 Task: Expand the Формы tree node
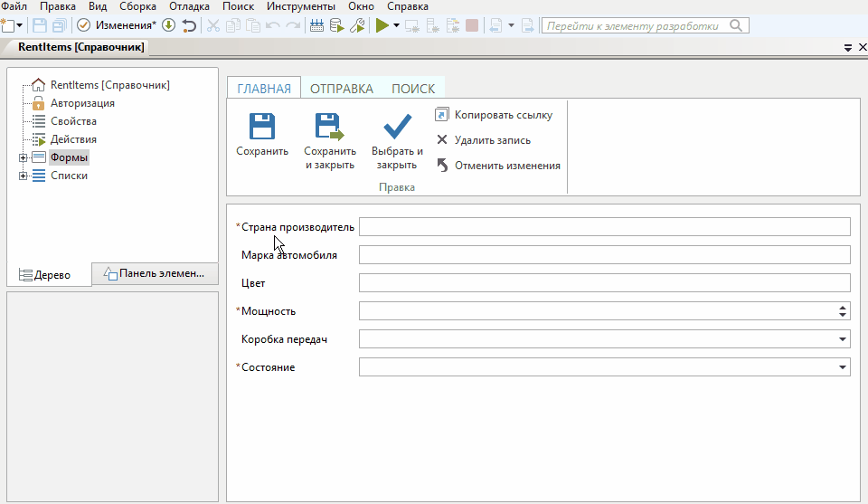pyautogui.click(x=23, y=157)
